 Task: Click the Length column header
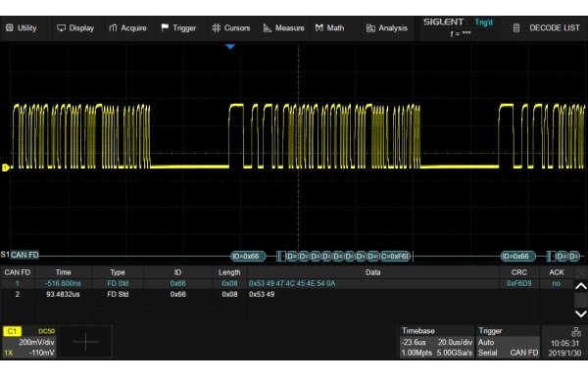(229, 272)
